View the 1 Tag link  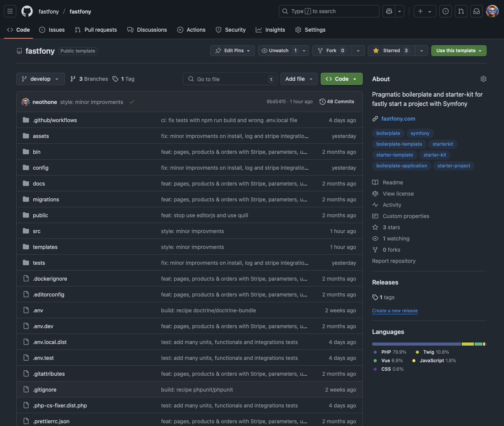(x=124, y=79)
